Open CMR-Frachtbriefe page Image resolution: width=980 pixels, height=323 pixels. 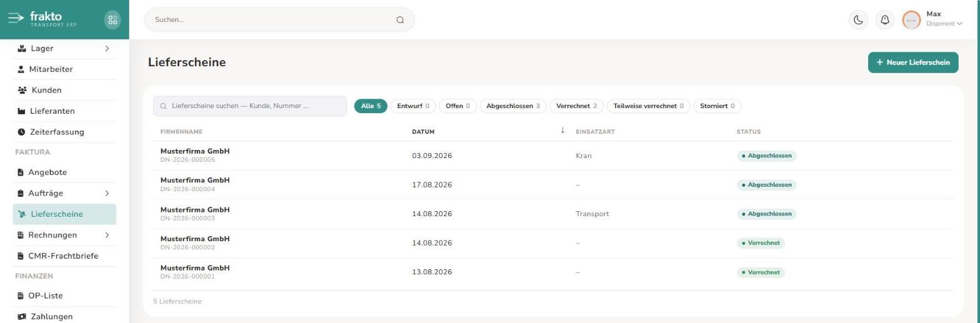(x=64, y=256)
